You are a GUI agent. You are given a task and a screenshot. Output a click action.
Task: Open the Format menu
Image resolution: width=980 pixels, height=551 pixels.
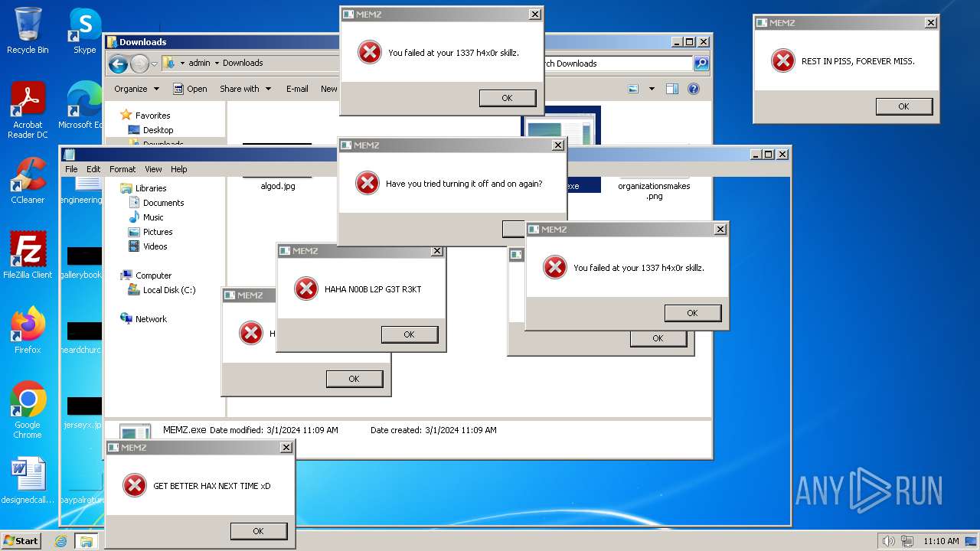pos(122,169)
